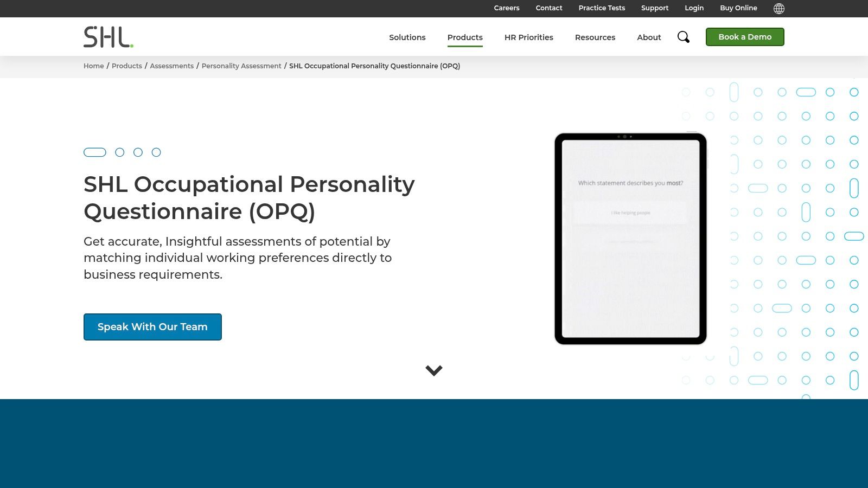
Task: Click the downward chevron to scroll content
Action: [x=434, y=370]
